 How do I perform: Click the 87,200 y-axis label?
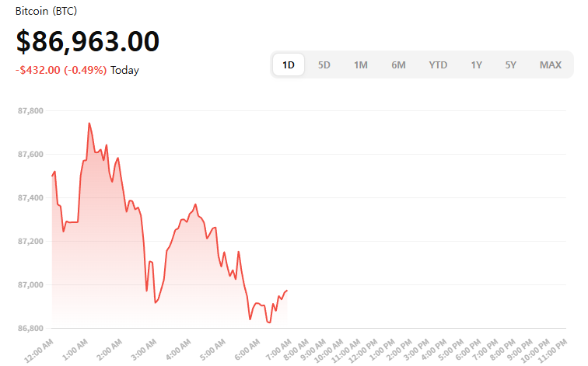(30, 242)
